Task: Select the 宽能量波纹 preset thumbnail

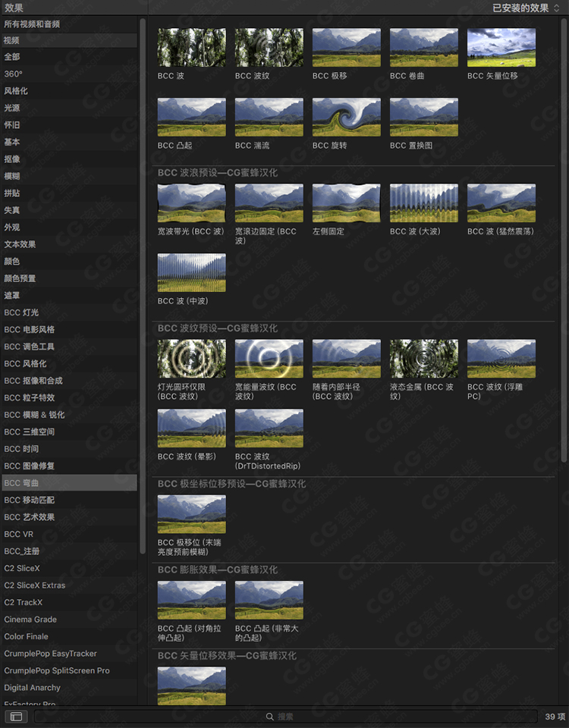Action: (269, 359)
